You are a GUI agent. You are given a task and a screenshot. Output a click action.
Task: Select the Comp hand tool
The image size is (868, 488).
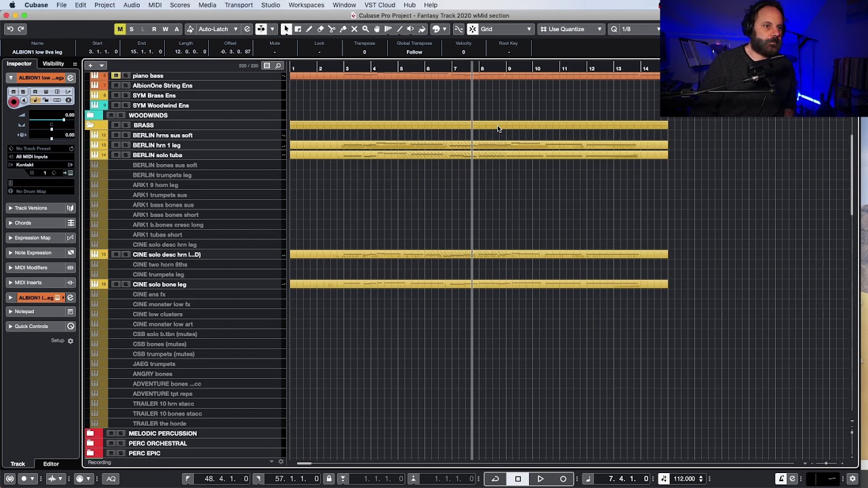tap(376, 28)
